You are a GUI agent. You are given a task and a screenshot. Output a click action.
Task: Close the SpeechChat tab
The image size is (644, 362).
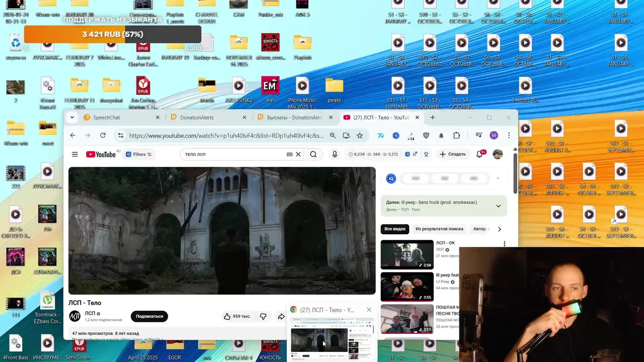point(157,117)
